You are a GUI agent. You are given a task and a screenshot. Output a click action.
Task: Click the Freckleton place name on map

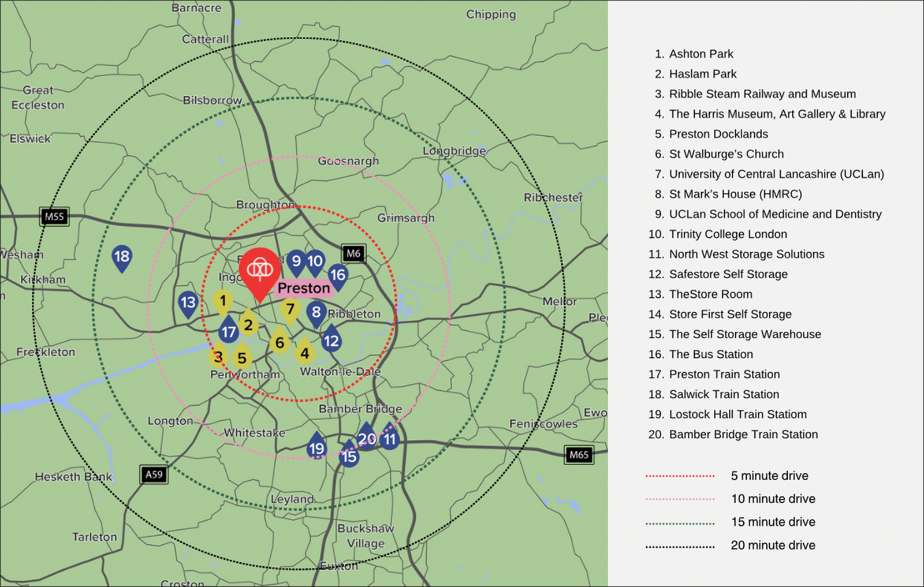coord(46,352)
